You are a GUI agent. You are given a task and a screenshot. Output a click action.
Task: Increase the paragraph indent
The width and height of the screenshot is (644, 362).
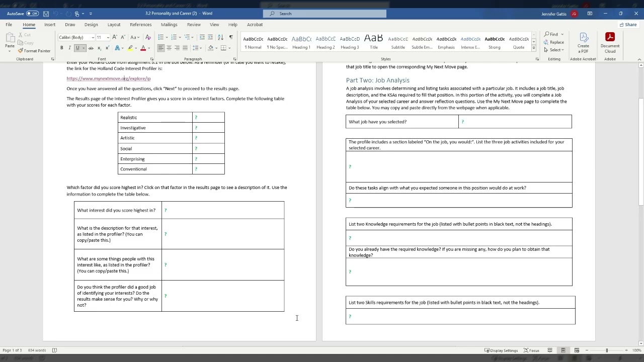pyautogui.click(x=210, y=37)
